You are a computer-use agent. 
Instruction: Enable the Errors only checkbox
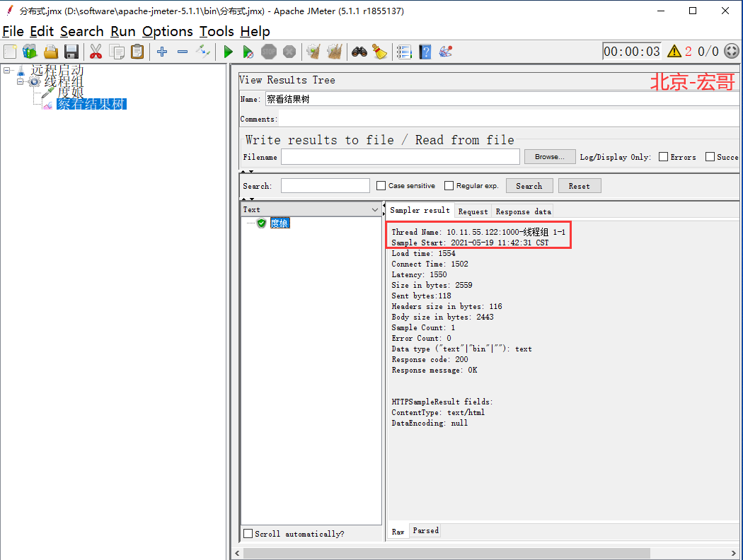[x=664, y=157]
